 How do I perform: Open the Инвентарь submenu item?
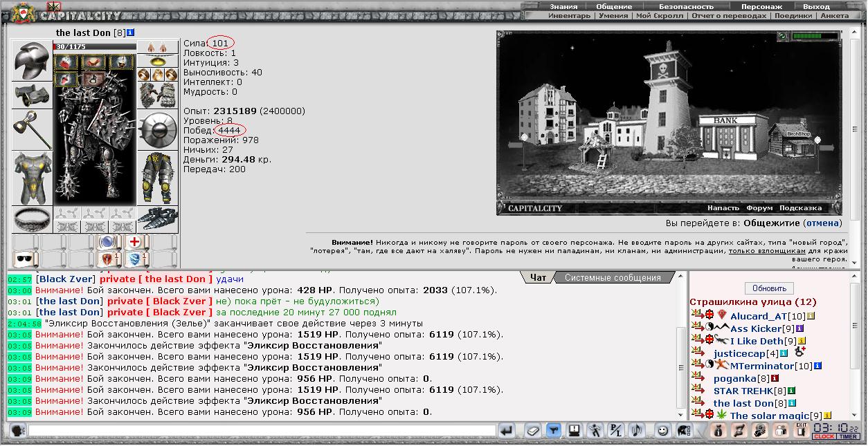click(x=570, y=15)
